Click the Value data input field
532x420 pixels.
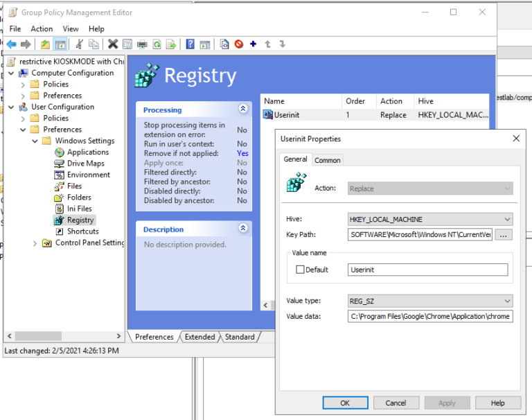429,317
